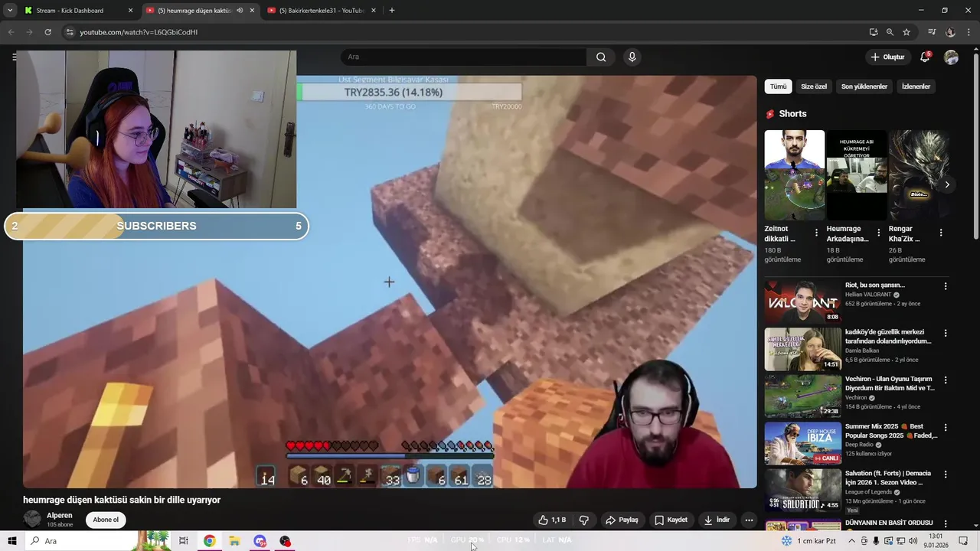
Task: Click the Abone ol subscribe button
Action: (x=106, y=520)
